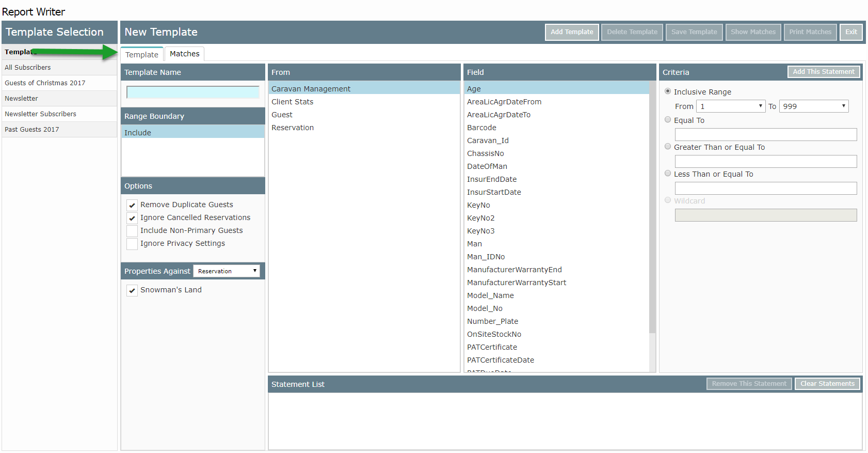
Task: Uncheck Snowman's Land property checkbox
Action: coord(132,290)
